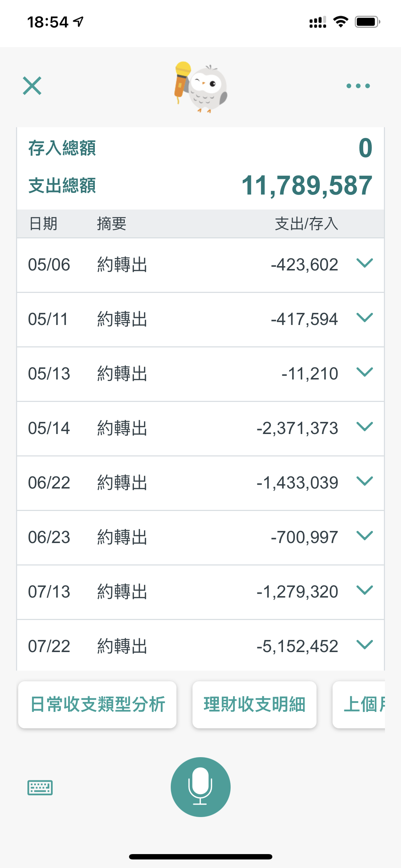Tap the owl mascot with microphone

201,87
